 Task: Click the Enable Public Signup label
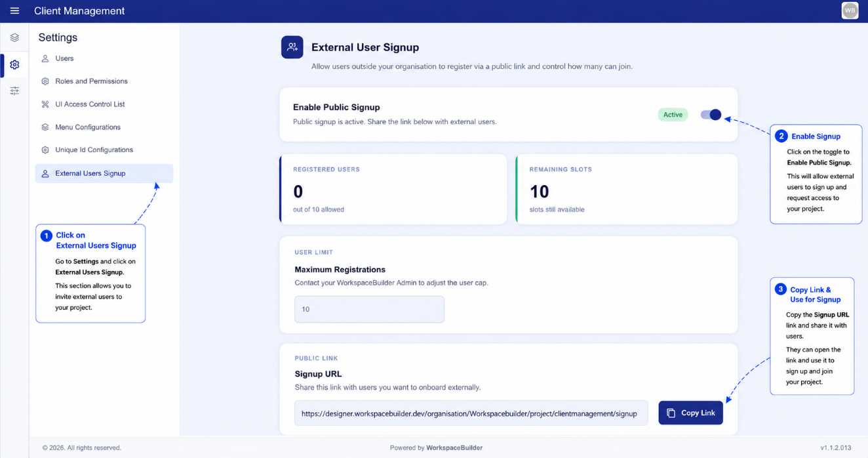[x=336, y=107]
